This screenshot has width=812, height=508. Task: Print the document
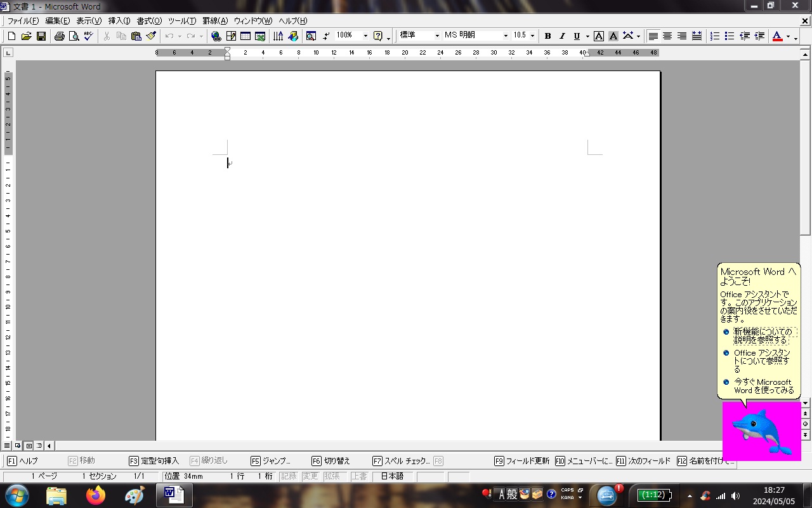(60, 36)
